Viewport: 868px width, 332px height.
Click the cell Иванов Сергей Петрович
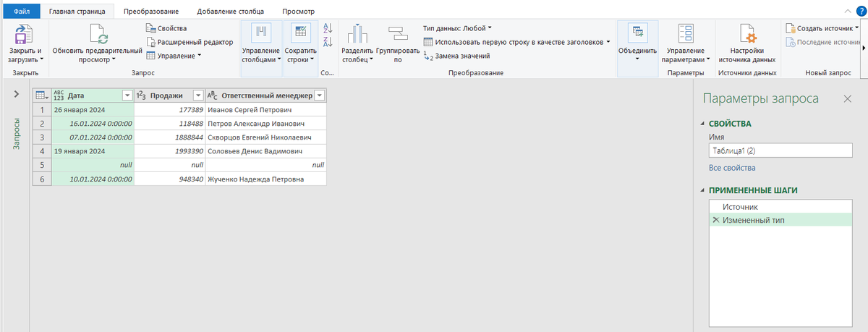tap(265, 110)
